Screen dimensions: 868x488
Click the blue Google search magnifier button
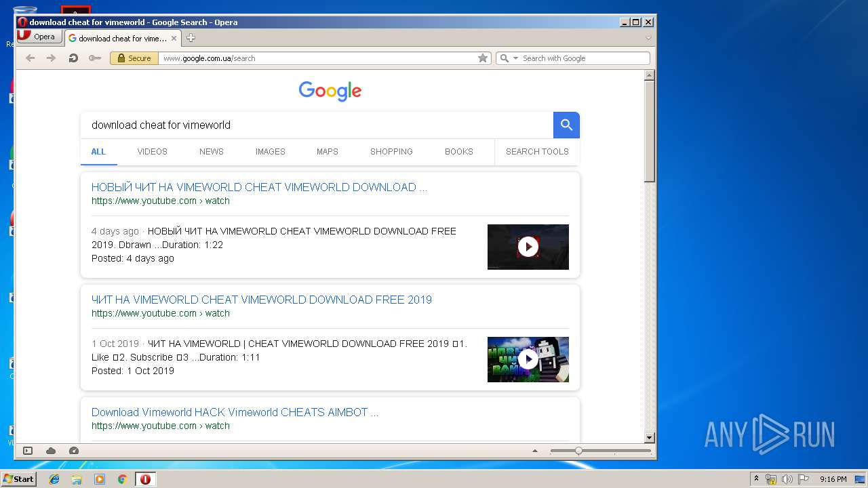[x=566, y=125]
